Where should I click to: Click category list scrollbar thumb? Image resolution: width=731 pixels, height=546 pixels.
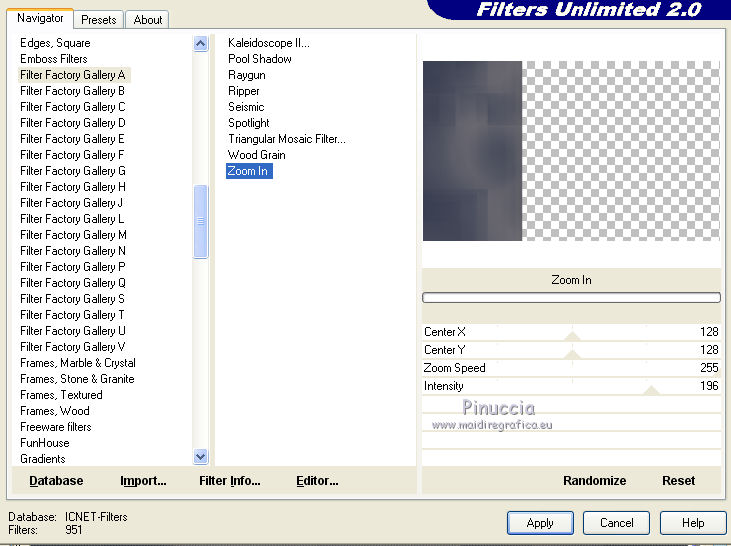point(200,221)
